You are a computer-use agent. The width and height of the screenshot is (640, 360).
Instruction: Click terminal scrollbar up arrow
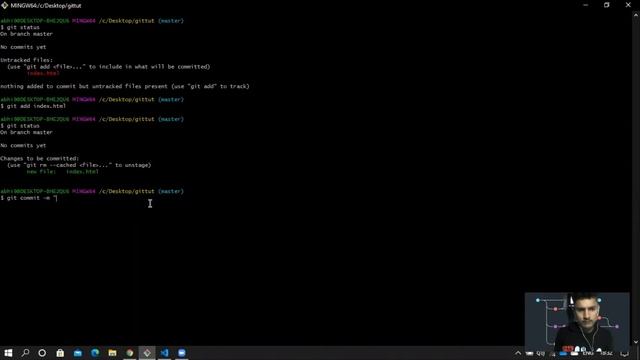click(x=636, y=15)
